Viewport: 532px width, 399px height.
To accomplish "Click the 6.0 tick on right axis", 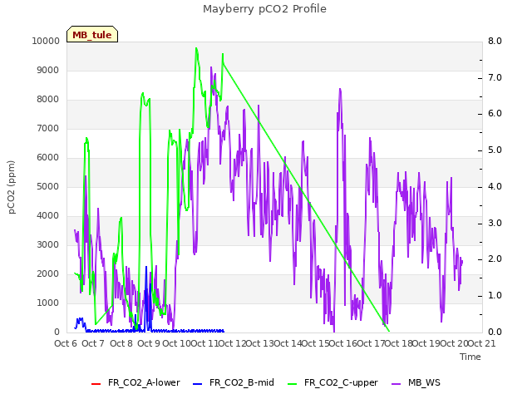I will pos(495,114).
